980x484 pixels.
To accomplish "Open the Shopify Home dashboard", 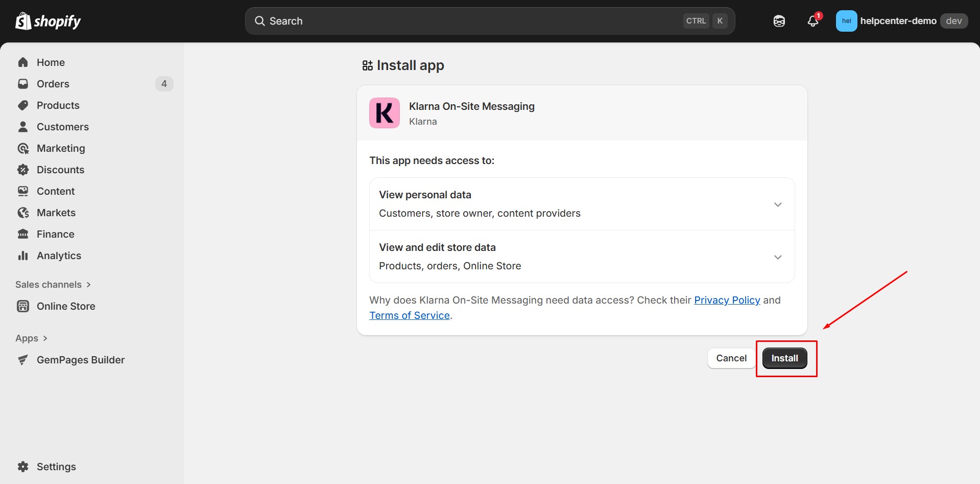I will [51, 62].
